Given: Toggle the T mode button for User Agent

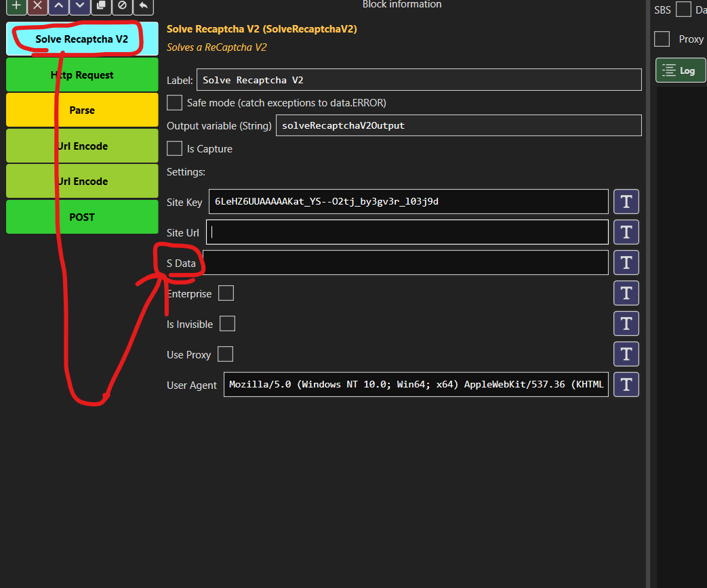Looking at the screenshot, I should (626, 384).
